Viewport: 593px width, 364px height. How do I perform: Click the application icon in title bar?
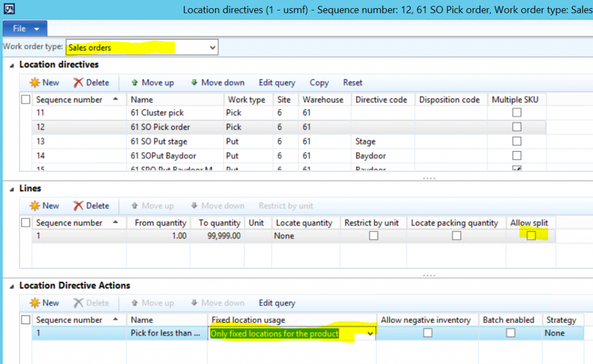click(9, 9)
